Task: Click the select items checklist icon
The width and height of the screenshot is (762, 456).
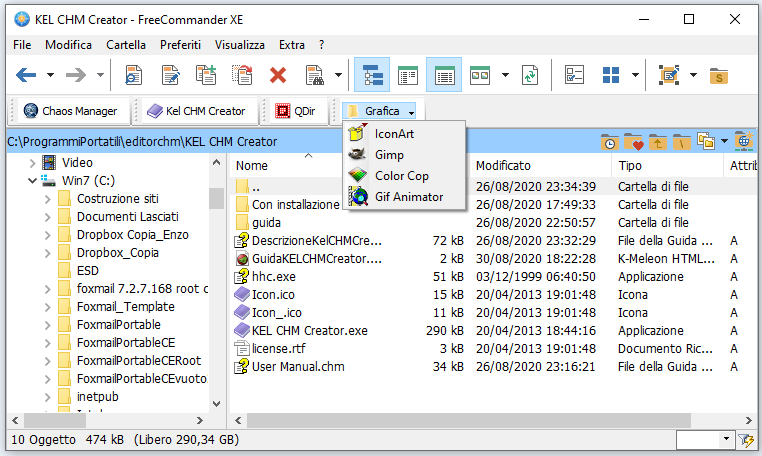Action: (x=574, y=75)
